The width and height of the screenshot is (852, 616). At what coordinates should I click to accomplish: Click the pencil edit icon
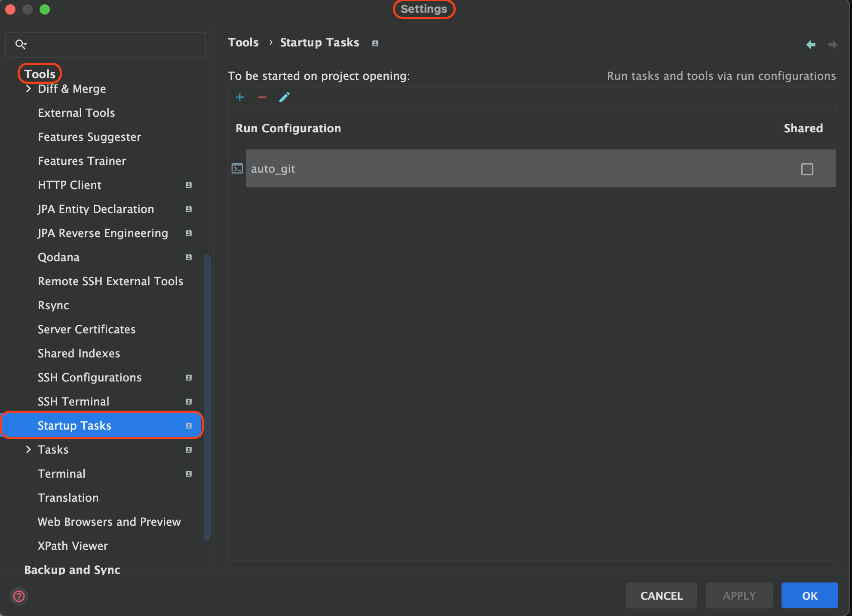coord(285,97)
